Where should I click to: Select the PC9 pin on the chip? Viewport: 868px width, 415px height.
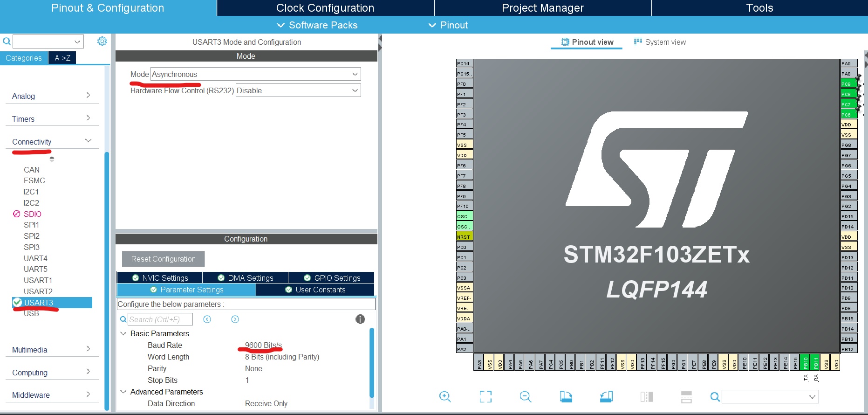tap(849, 84)
